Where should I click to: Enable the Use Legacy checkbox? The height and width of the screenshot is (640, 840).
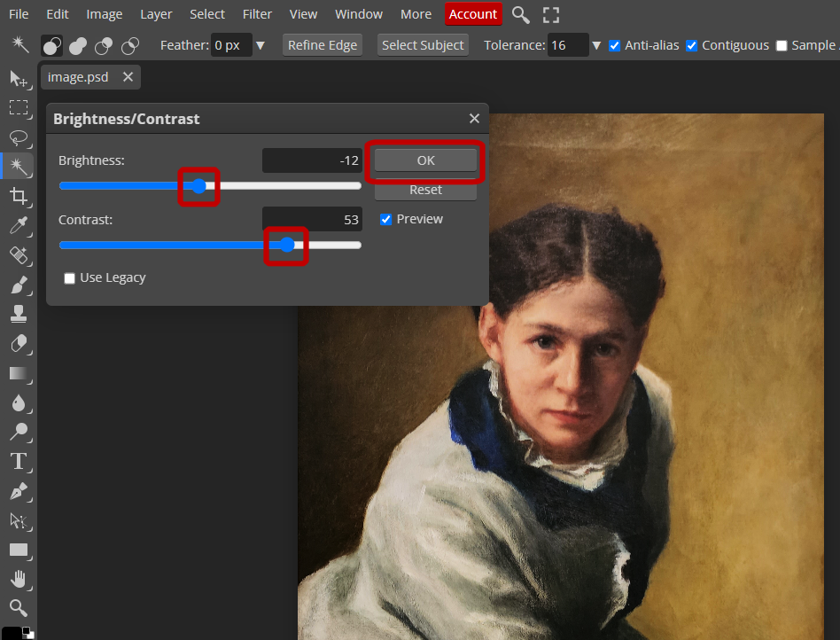click(69, 278)
